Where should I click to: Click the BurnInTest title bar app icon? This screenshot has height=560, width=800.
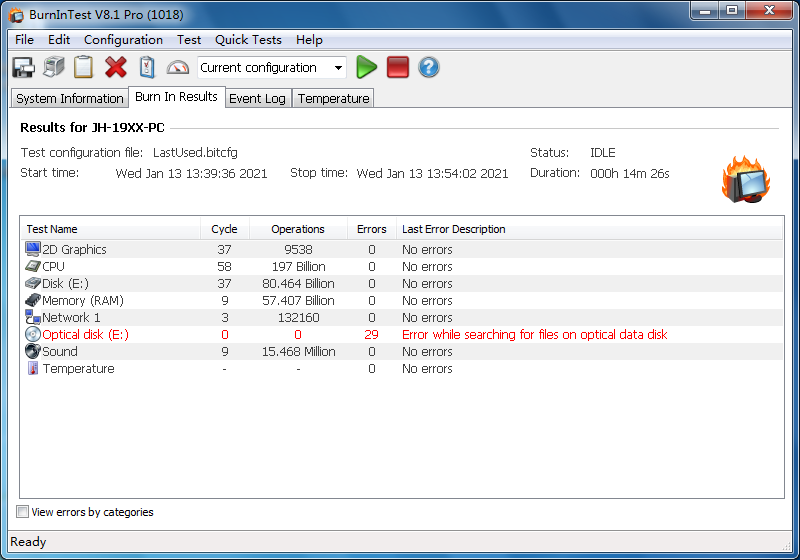(x=16, y=15)
